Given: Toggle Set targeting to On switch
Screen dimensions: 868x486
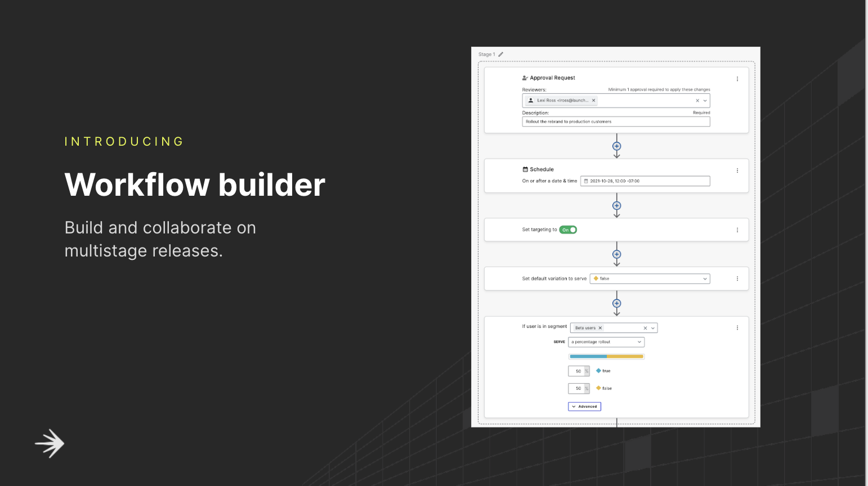Looking at the screenshot, I should point(568,229).
